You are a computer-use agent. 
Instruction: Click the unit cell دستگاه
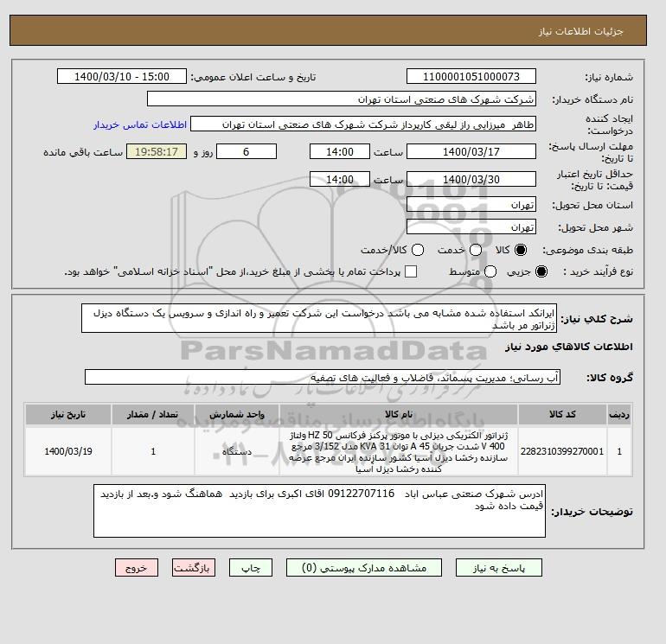[237, 451]
